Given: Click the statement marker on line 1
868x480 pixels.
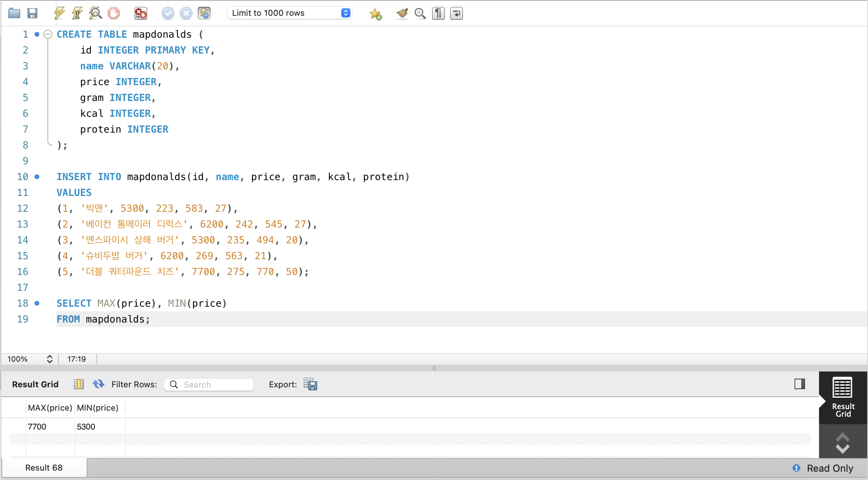Looking at the screenshot, I should (x=37, y=34).
